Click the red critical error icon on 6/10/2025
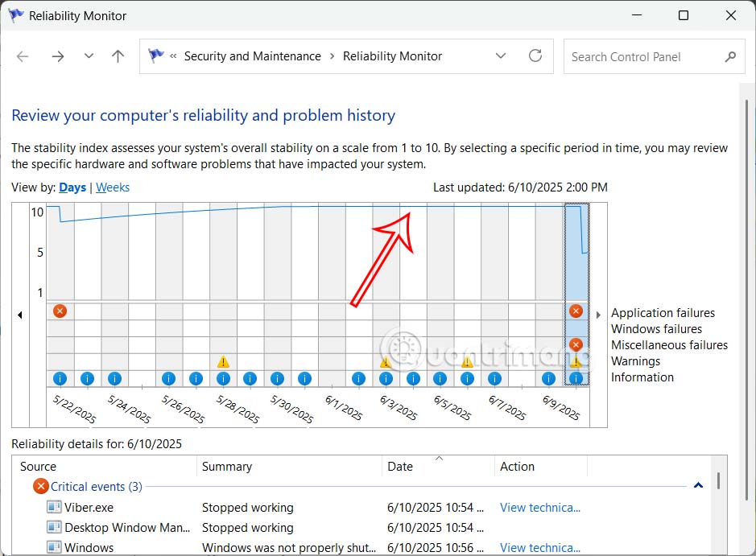The height and width of the screenshot is (556, 756). pos(576,310)
